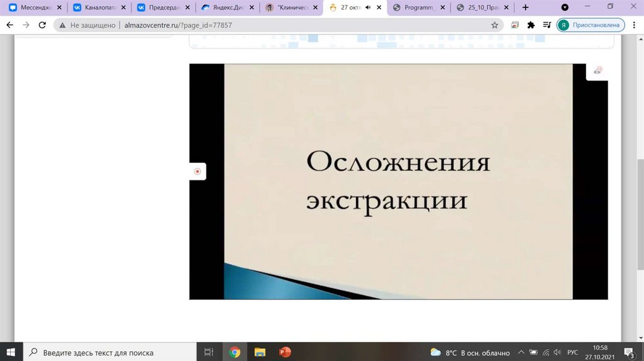Reload the current page

pos(42,25)
